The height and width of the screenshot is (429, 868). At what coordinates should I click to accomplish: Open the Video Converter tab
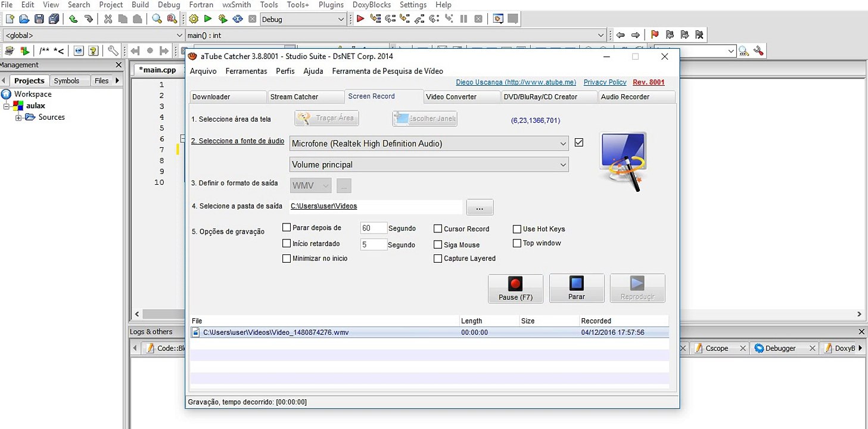(462, 97)
